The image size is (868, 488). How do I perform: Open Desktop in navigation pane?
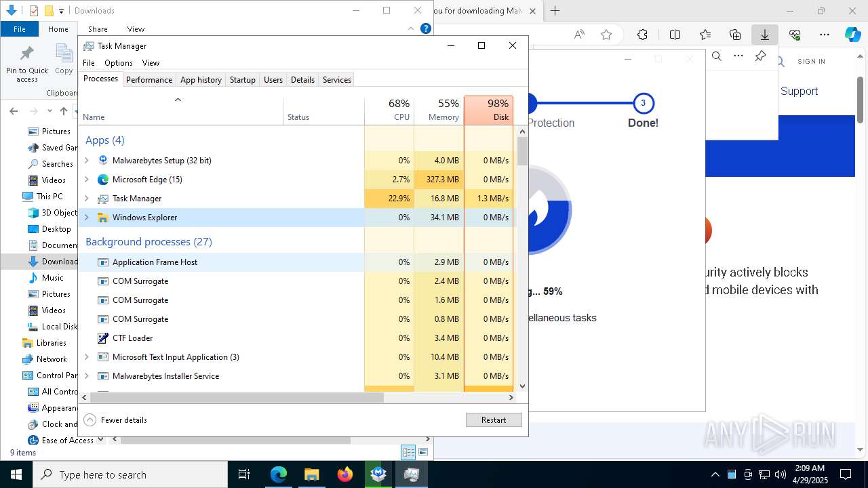[x=50, y=229]
